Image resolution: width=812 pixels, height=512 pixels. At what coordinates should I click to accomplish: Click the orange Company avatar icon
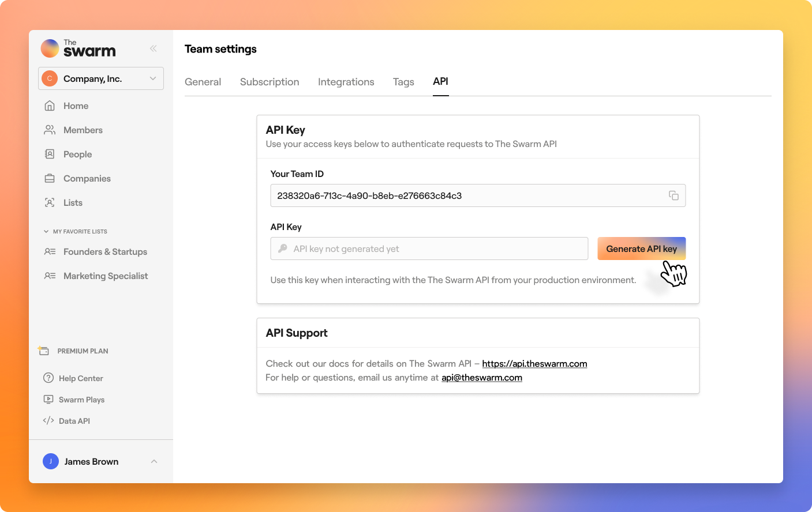(x=50, y=78)
